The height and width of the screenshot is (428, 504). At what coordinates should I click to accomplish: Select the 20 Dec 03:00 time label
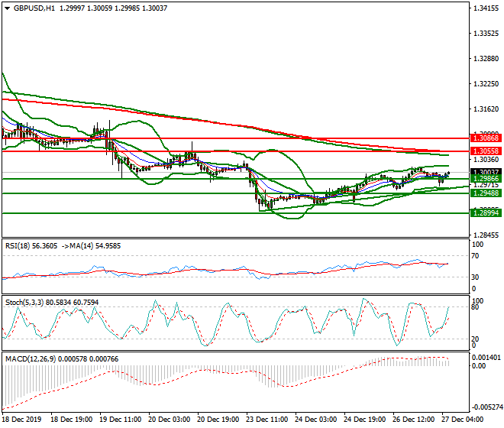[169, 420]
